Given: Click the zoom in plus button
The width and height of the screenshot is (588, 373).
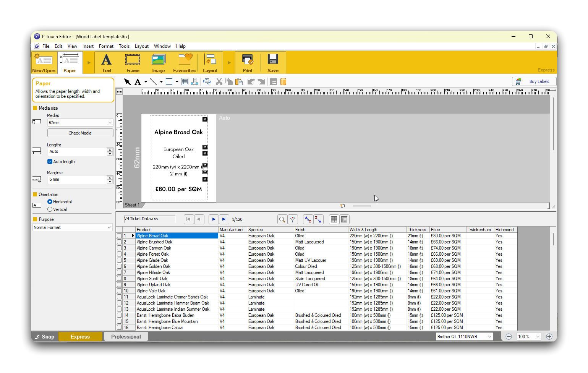Looking at the screenshot, I should tap(549, 337).
